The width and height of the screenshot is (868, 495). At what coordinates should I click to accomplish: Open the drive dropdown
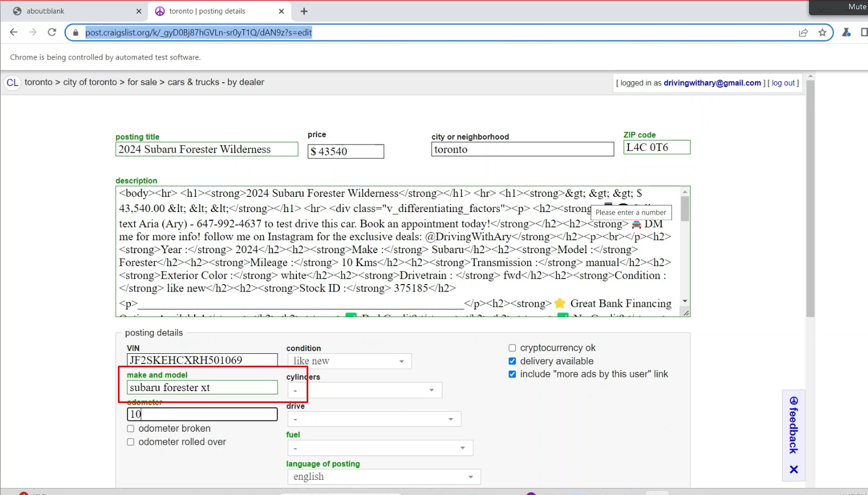tap(374, 419)
